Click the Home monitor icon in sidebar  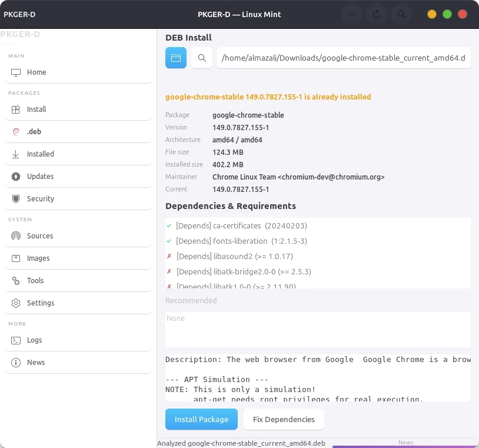pyautogui.click(x=16, y=72)
